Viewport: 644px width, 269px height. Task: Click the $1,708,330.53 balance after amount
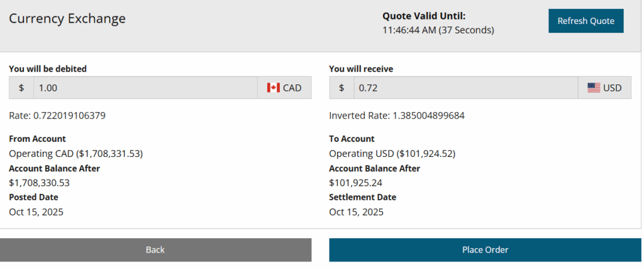click(x=39, y=183)
